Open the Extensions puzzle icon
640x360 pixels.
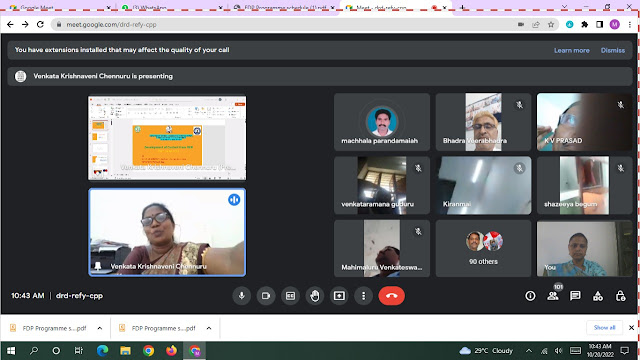584,24
